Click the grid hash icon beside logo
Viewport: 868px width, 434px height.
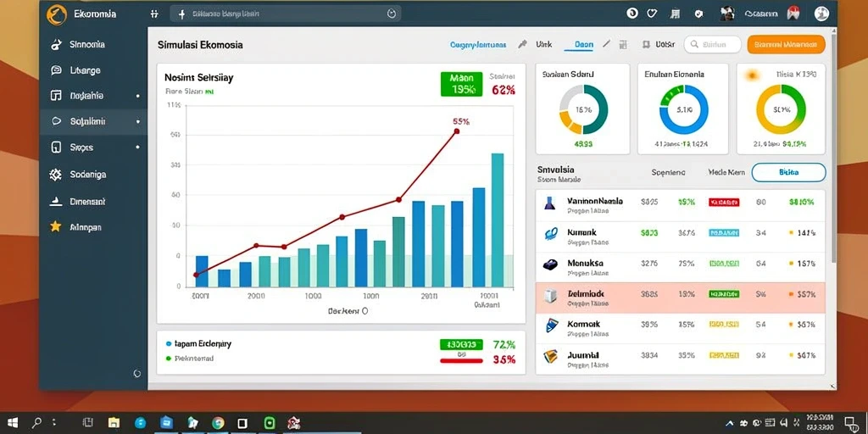point(154,14)
